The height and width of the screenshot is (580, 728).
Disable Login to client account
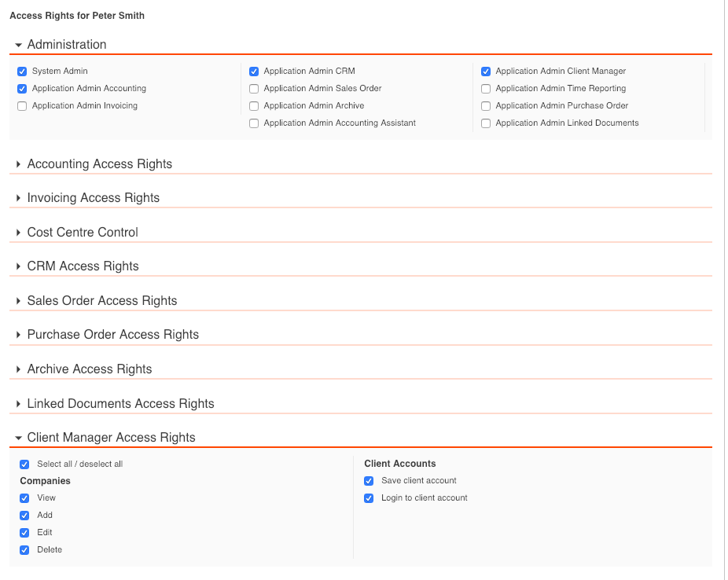369,498
